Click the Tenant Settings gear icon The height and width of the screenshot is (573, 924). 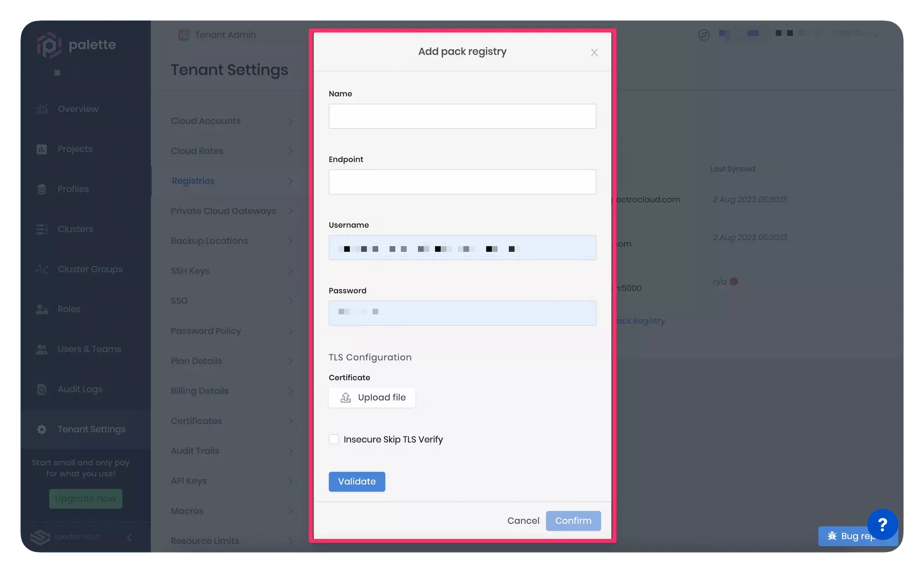coord(42,429)
